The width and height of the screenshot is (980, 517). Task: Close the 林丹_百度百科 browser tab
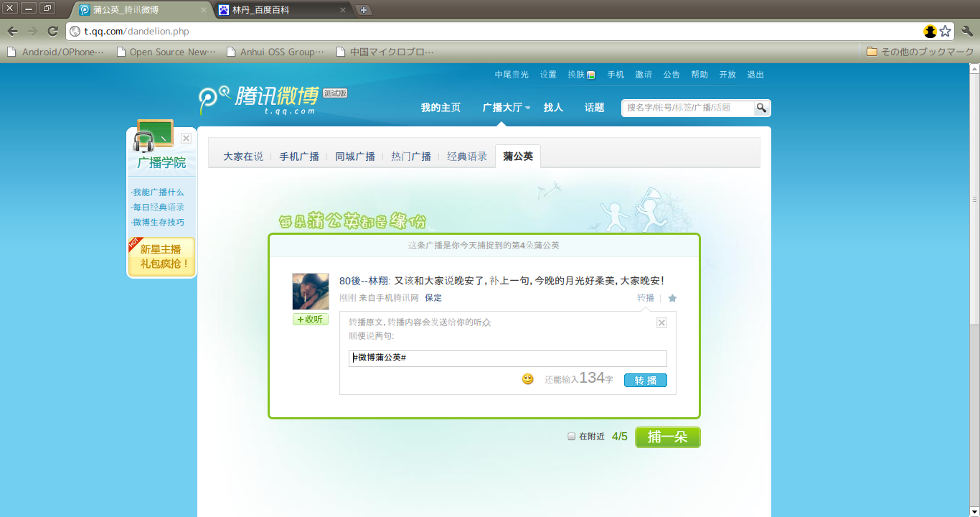[x=343, y=10]
